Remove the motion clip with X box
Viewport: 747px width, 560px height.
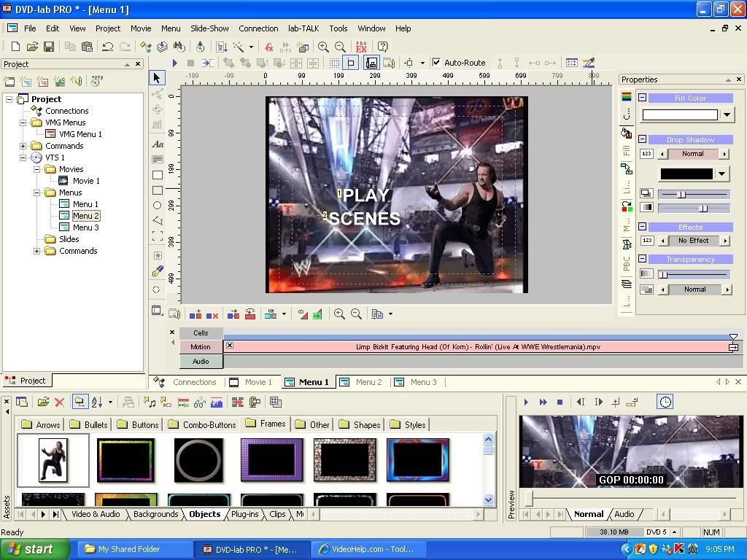(230, 345)
